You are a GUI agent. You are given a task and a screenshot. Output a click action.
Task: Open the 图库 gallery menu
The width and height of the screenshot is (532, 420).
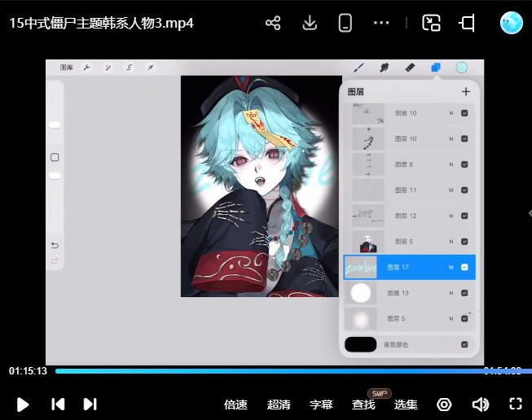click(x=67, y=68)
